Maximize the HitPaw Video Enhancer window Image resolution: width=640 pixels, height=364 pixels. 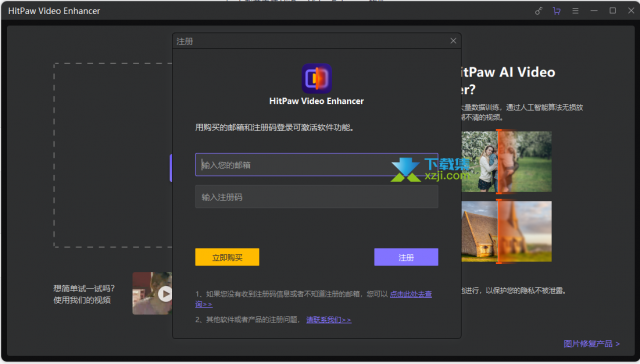613,11
